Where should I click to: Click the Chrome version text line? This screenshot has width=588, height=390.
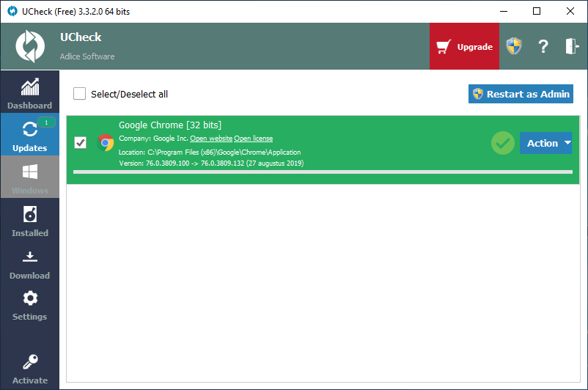[211, 163]
